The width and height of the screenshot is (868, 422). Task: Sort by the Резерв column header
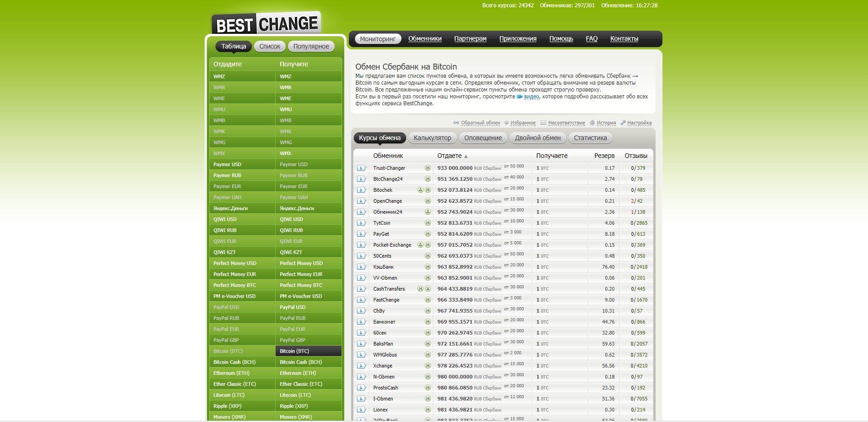point(604,156)
